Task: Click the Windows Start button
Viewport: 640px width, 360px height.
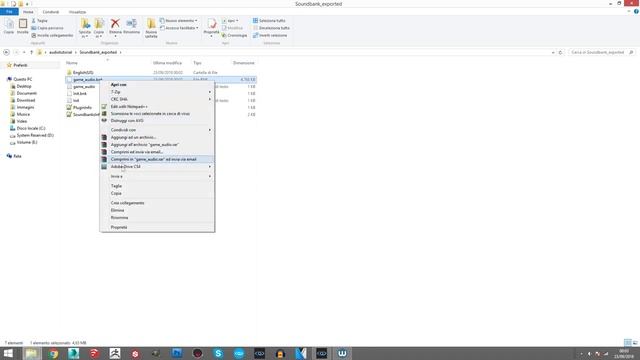Action: click(x=8, y=353)
